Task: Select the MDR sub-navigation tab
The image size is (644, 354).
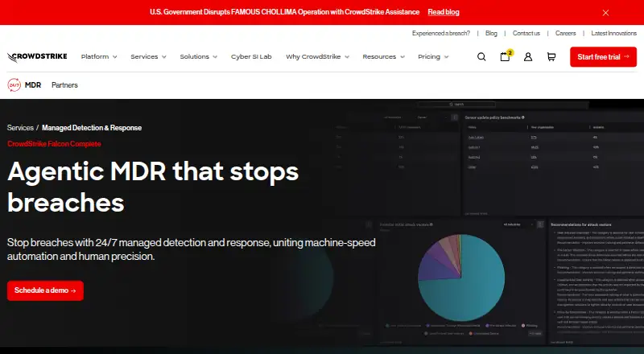Action: (x=33, y=85)
